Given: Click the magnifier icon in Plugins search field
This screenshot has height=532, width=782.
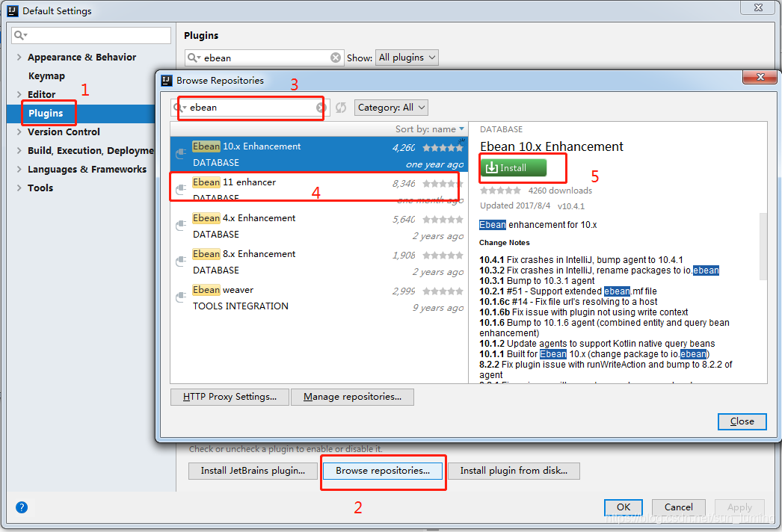Looking at the screenshot, I should pyautogui.click(x=194, y=58).
